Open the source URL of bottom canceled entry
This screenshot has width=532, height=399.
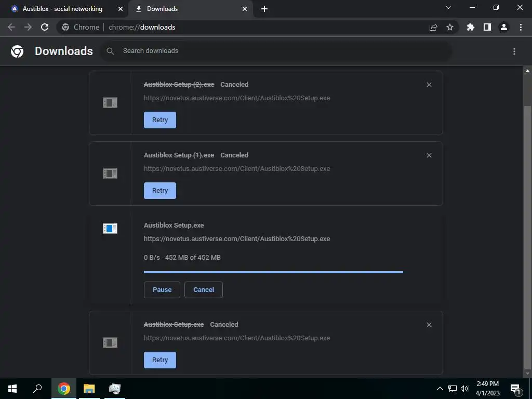pyautogui.click(x=237, y=338)
